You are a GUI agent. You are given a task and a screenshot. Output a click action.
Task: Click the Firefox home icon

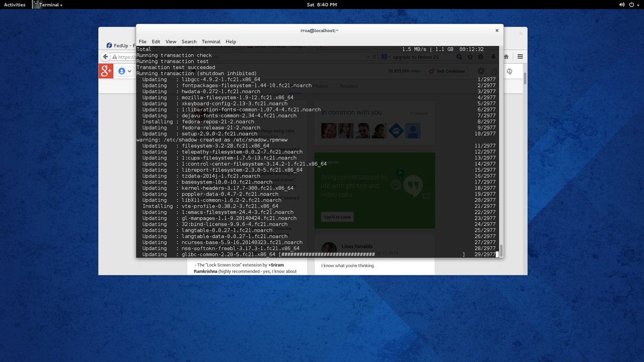pyautogui.click(x=505, y=56)
